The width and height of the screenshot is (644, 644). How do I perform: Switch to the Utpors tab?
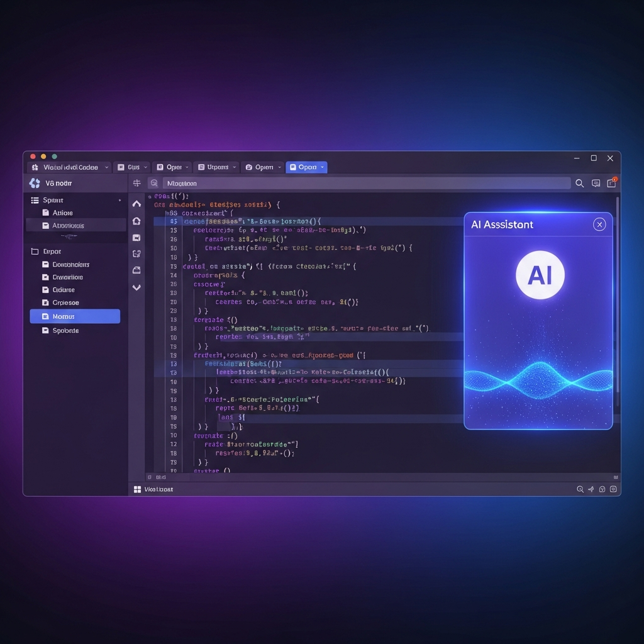point(217,167)
